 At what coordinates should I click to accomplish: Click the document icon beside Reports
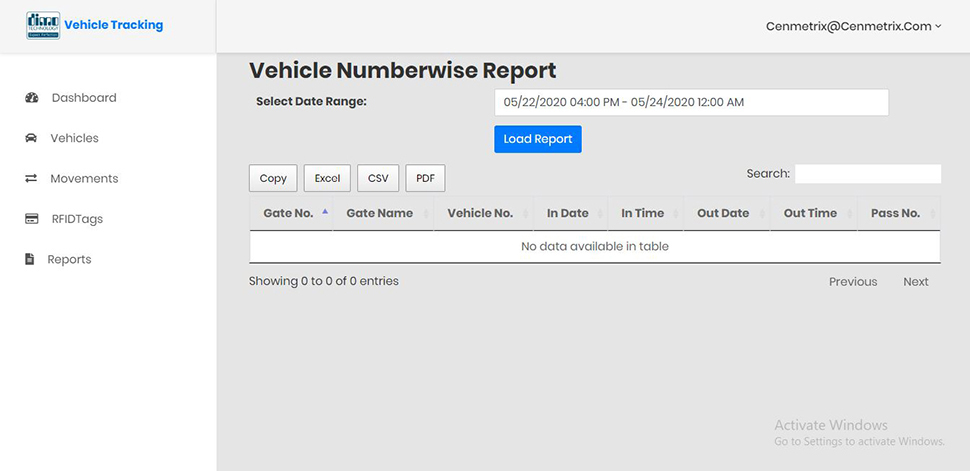tap(29, 259)
